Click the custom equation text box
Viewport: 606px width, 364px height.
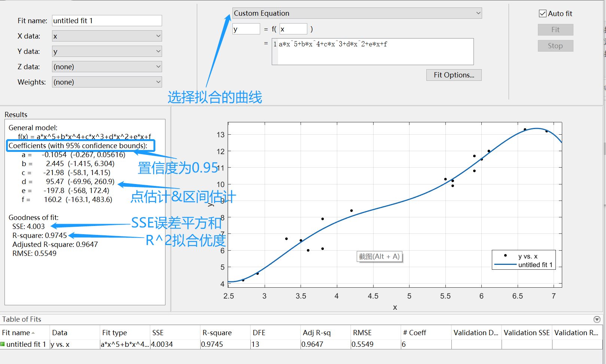(x=373, y=52)
